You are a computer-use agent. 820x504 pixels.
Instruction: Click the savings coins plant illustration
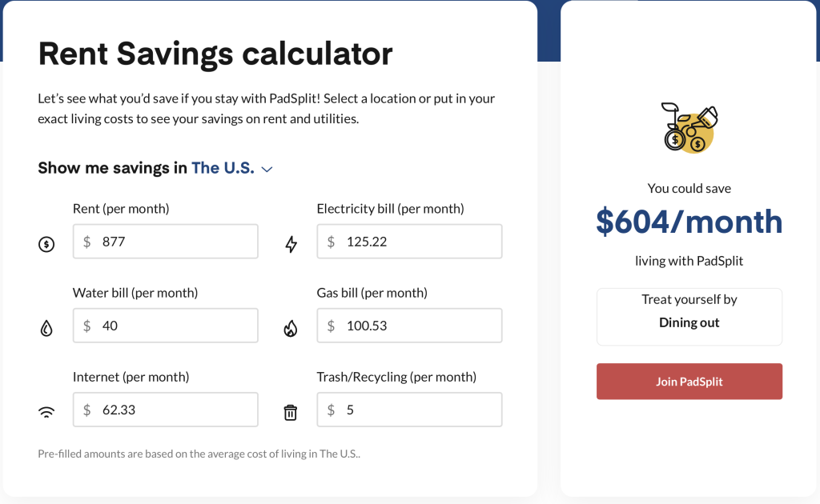689,128
